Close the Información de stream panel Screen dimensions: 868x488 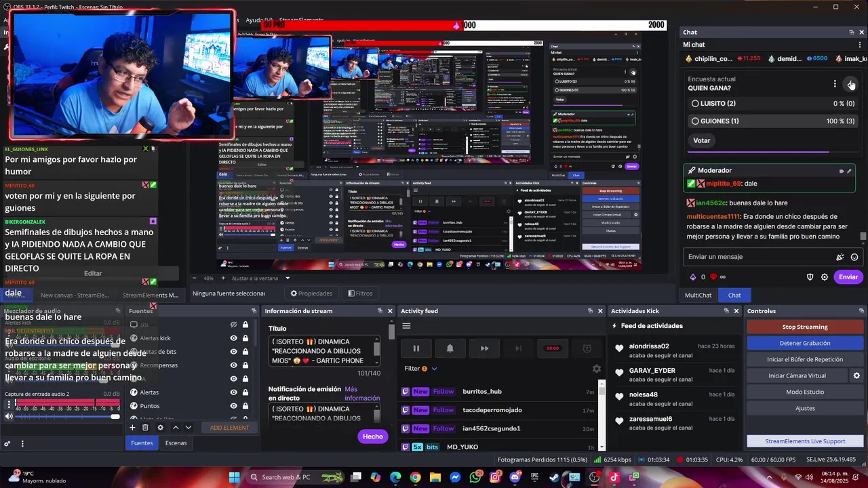click(x=390, y=311)
